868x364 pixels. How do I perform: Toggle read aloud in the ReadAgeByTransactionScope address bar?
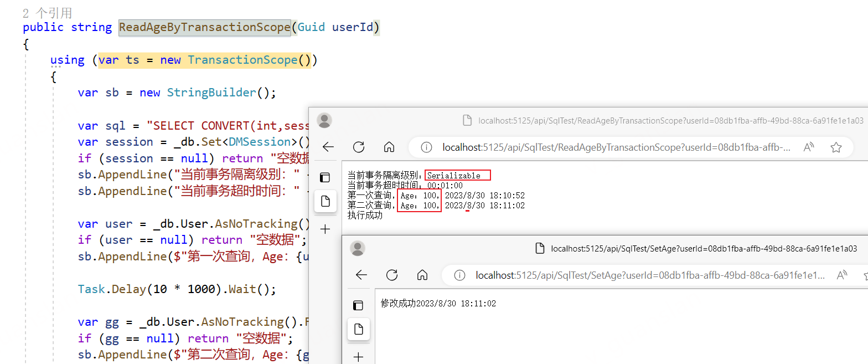click(x=809, y=147)
